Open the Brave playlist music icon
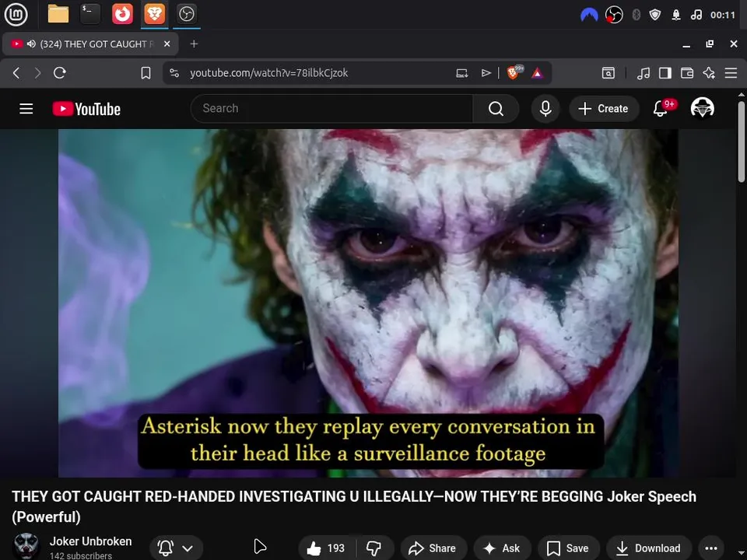 click(x=644, y=73)
